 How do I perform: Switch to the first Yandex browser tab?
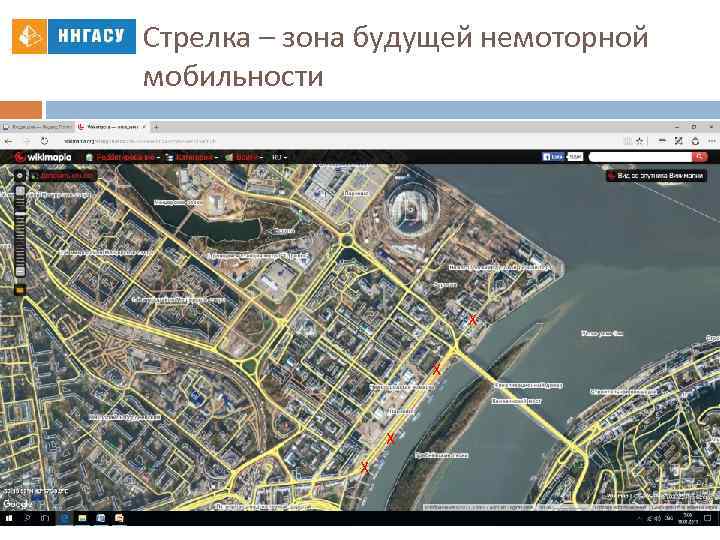pyautogui.click(x=38, y=127)
